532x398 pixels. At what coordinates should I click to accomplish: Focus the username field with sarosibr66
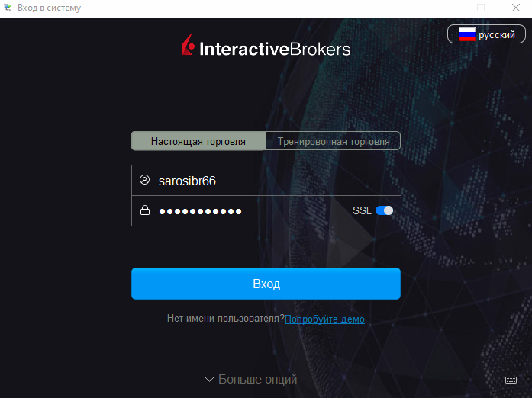266,181
